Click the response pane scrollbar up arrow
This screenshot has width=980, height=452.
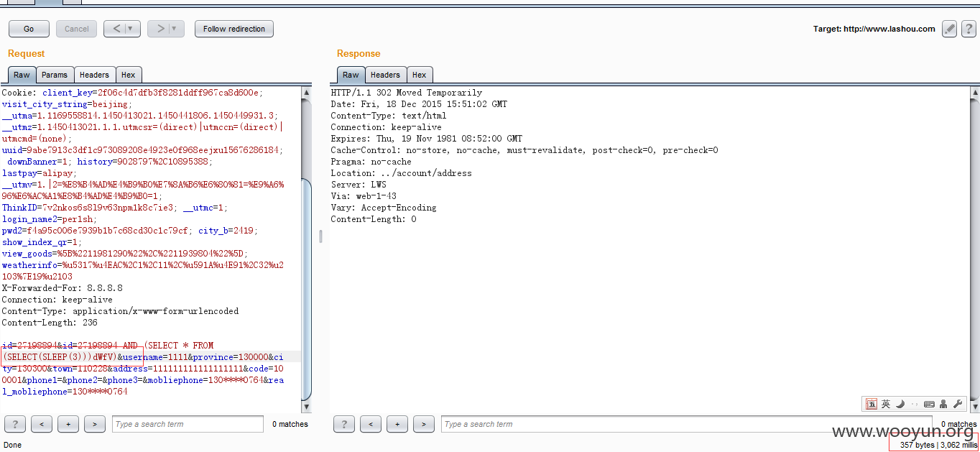pyautogui.click(x=974, y=93)
